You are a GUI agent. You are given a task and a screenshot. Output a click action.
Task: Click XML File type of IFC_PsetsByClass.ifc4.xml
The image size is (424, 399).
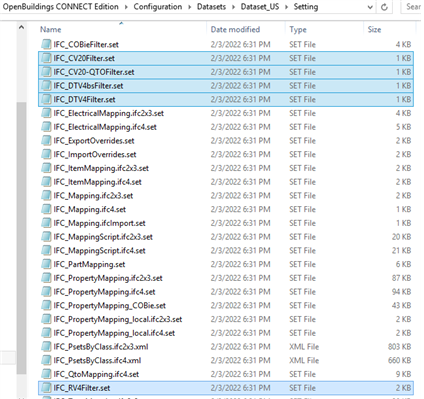tap(304, 360)
